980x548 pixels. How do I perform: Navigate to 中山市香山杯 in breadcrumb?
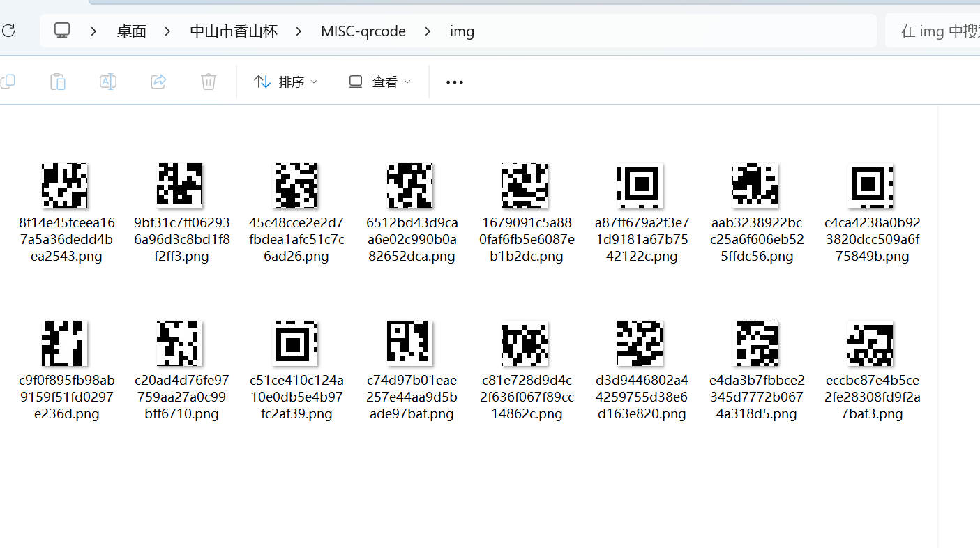tap(234, 31)
